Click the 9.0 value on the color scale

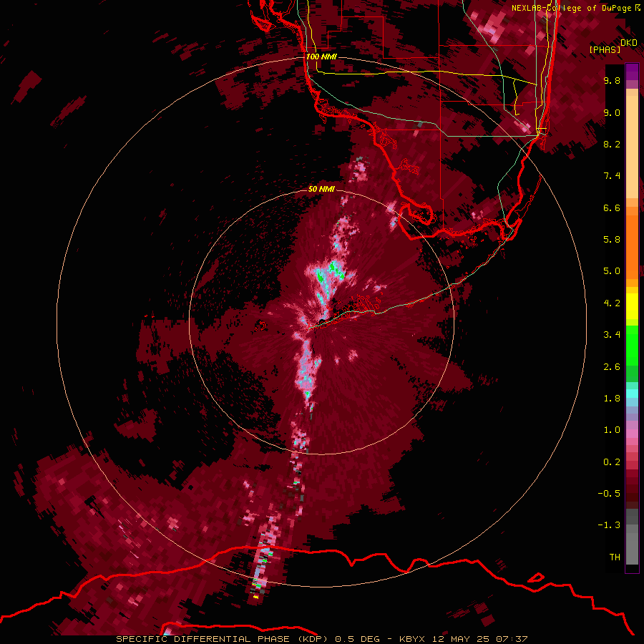(612, 112)
